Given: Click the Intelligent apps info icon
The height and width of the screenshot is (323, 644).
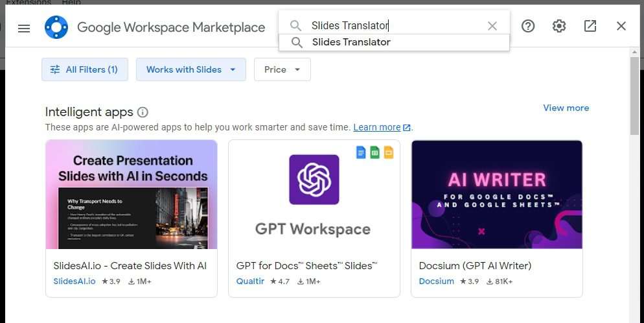Looking at the screenshot, I should pos(143,112).
